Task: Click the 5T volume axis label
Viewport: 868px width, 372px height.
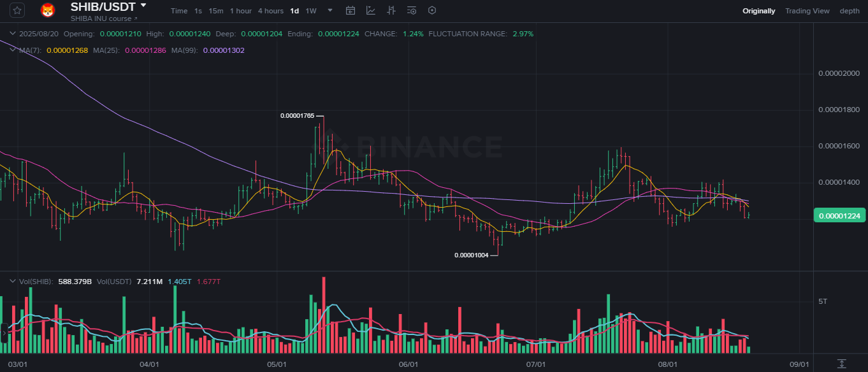Action: coord(823,301)
